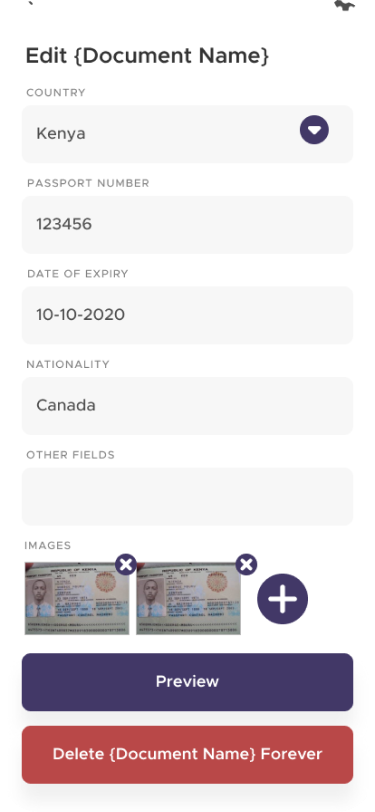This screenshot has width=375, height=812.
Task: Click the PASSPORT NUMBER label
Action: tap(88, 183)
